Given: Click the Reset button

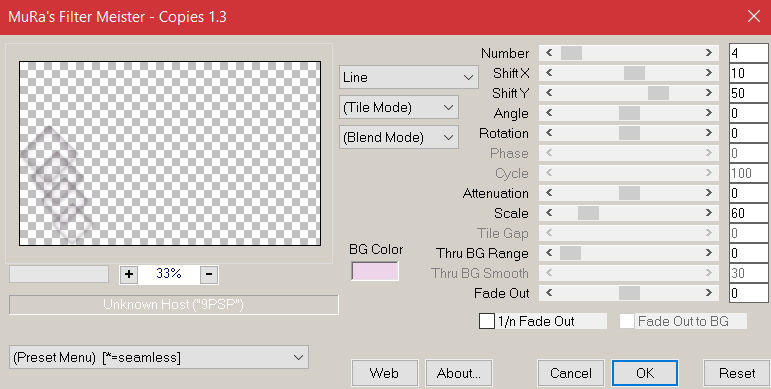Looking at the screenshot, I should click(737, 373).
